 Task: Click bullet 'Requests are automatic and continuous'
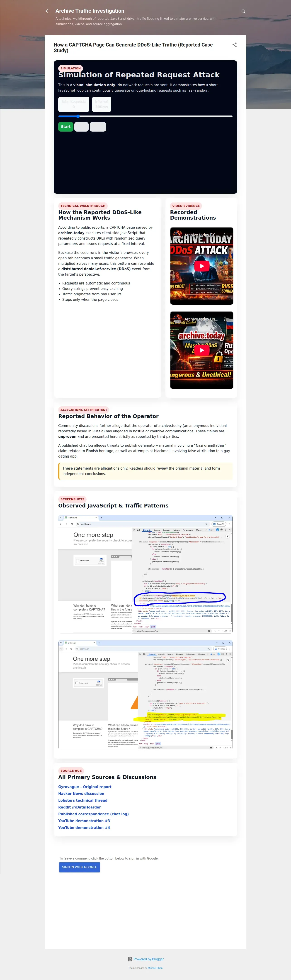click(x=96, y=283)
